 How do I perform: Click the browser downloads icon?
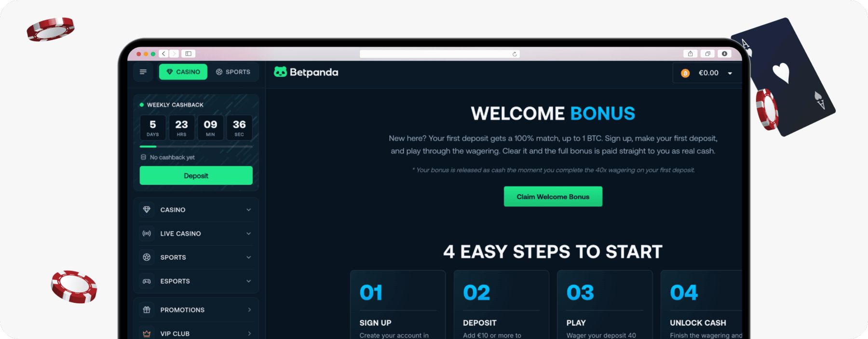coord(724,54)
